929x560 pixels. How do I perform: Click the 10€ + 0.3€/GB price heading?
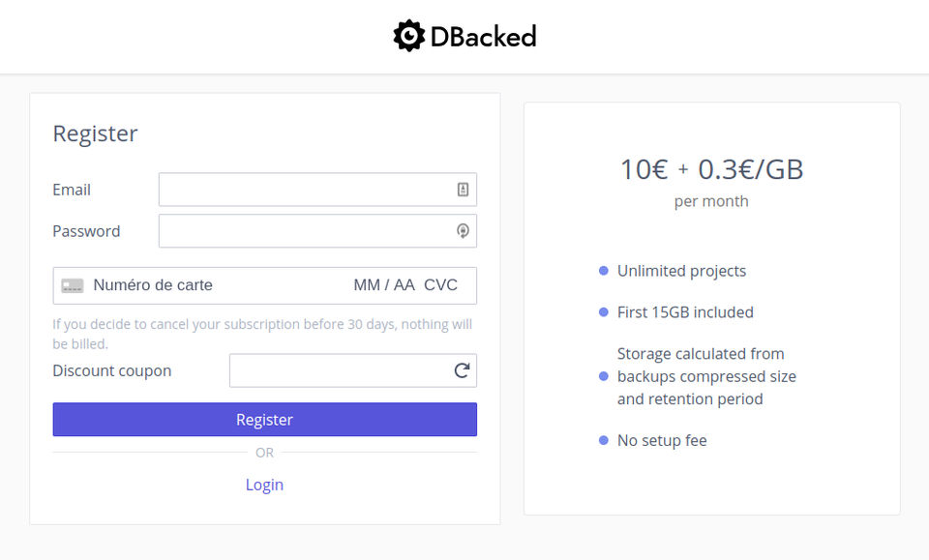click(711, 169)
